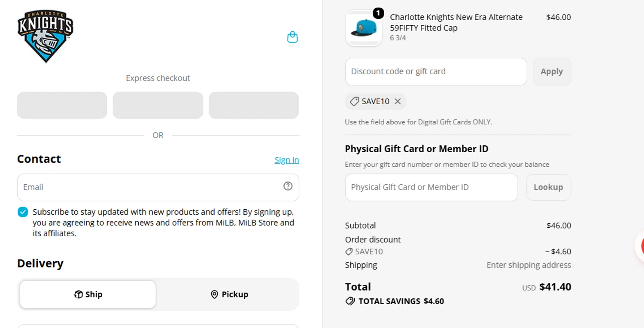Click the Lookup gift card button

548,187
